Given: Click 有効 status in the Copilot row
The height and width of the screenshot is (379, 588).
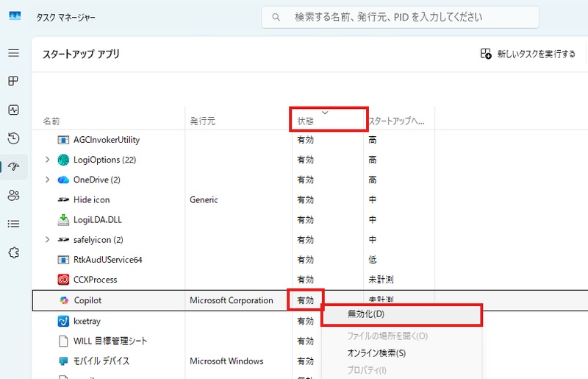Looking at the screenshot, I should coord(306,300).
